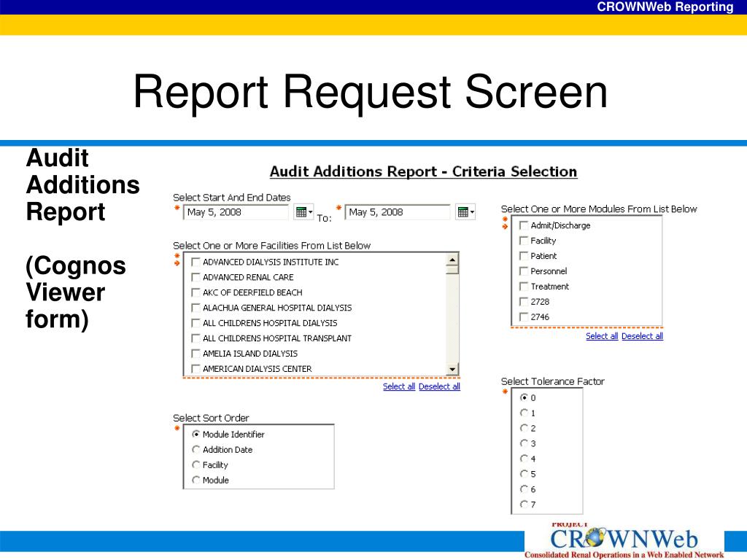Check ADVANCED RENAL CARE facility
This screenshot has height=560, width=747.
(196, 277)
